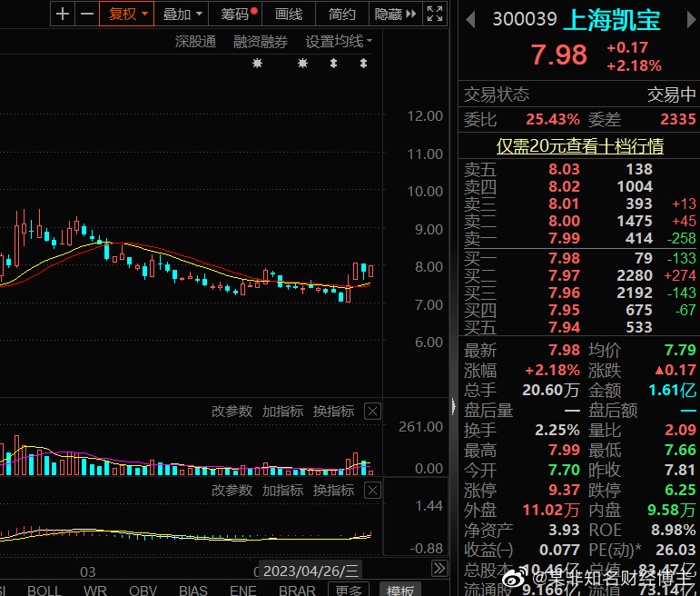700x596 pixels.
Task: Open the 叠加 overlay dropdown
Action: coord(182,14)
